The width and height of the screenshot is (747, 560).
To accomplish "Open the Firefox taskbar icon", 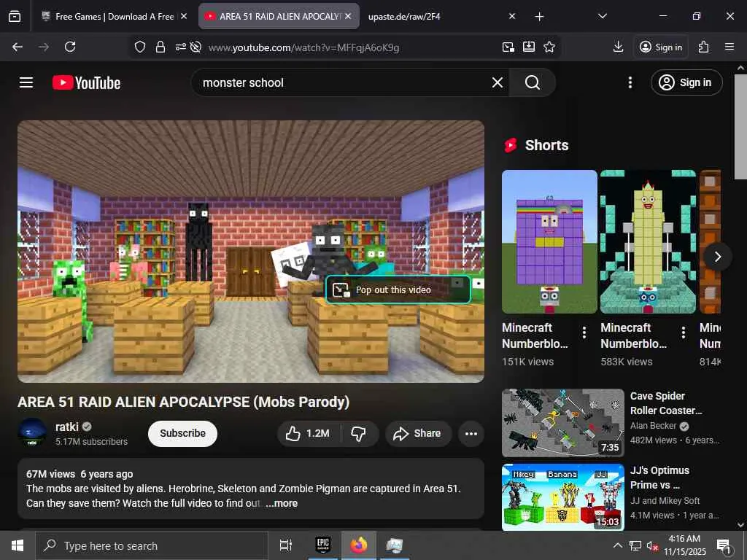I will point(359,545).
